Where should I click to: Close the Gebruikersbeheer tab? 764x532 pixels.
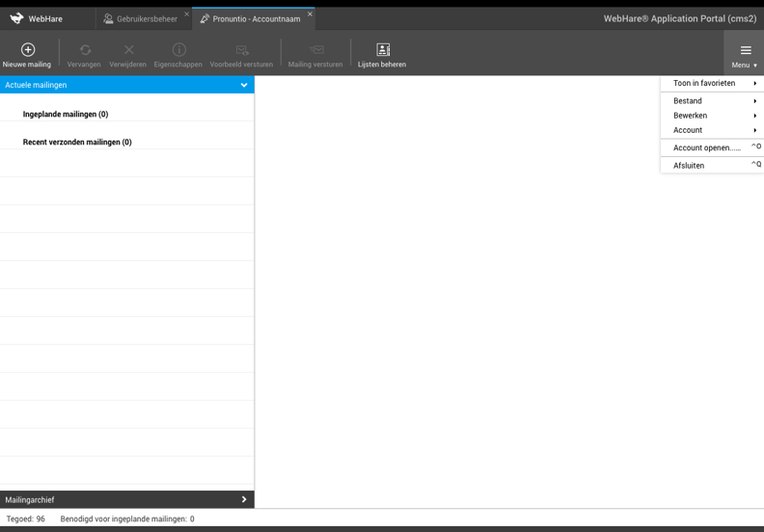(x=186, y=13)
